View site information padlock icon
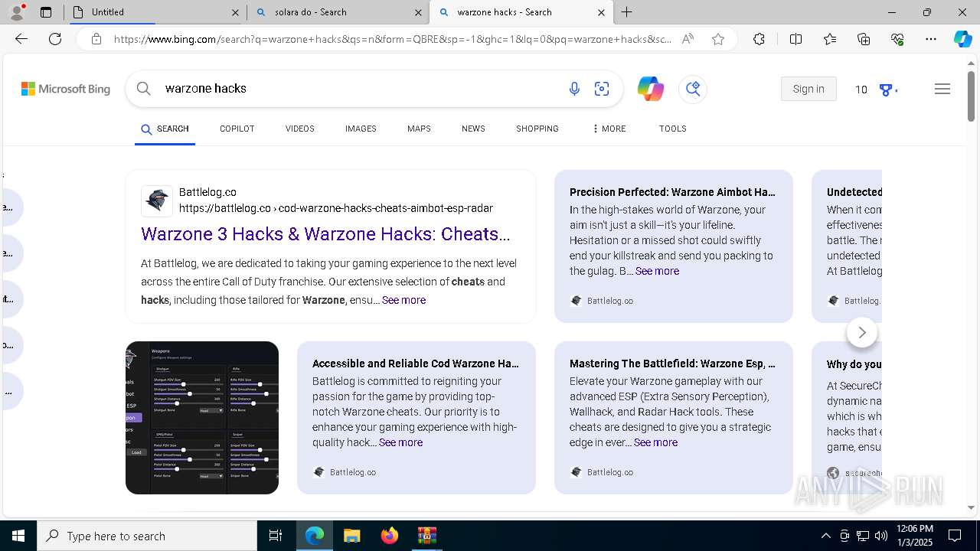The width and height of the screenshot is (980, 551). point(96,39)
